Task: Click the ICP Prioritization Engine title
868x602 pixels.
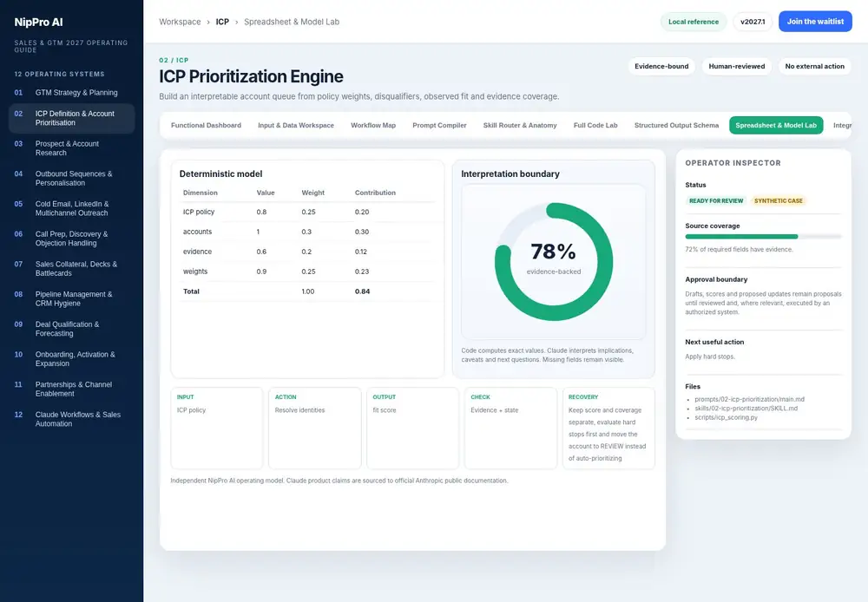Action: pyautogui.click(x=251, y=76)
